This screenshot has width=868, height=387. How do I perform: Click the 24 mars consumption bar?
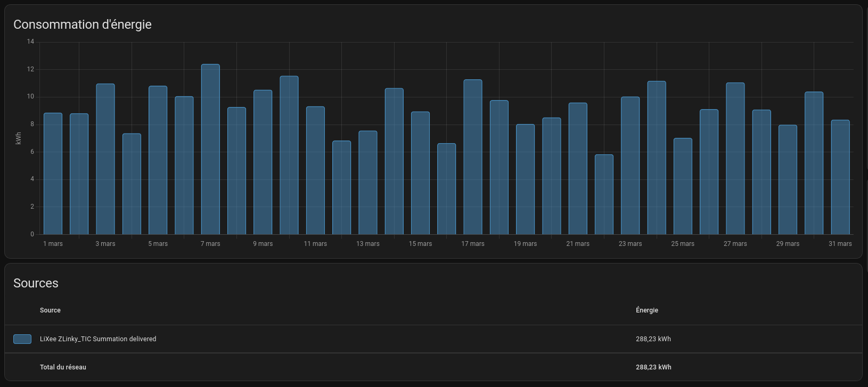657,158
